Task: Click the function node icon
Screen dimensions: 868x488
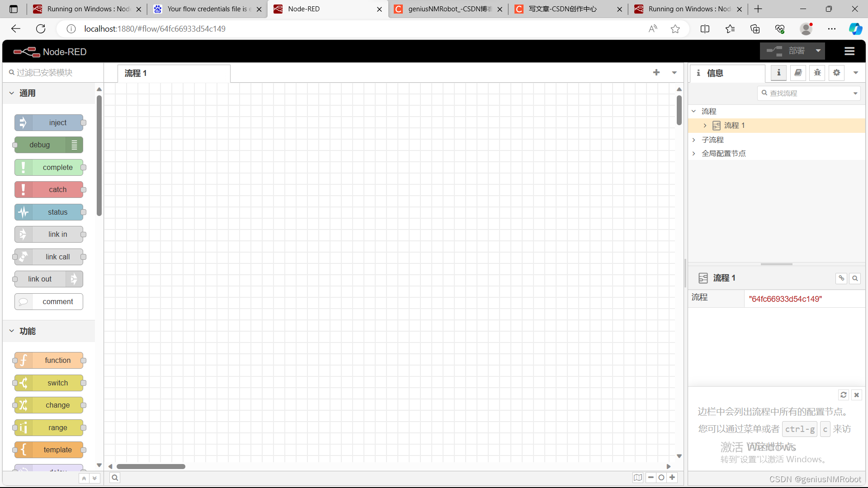Action: (x=23, y=360)
